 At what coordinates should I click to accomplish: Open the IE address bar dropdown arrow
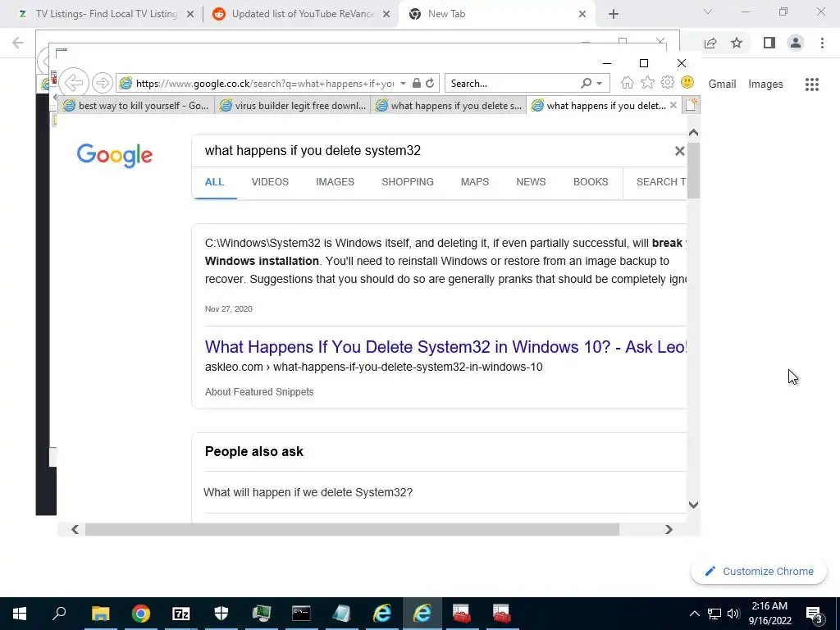[403, 84]
